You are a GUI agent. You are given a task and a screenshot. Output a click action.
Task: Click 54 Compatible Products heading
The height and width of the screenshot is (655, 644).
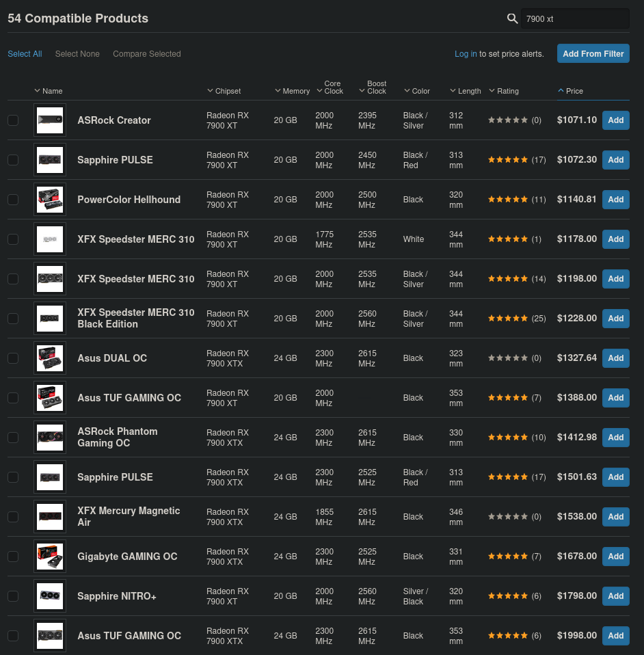tap(78, 18)
